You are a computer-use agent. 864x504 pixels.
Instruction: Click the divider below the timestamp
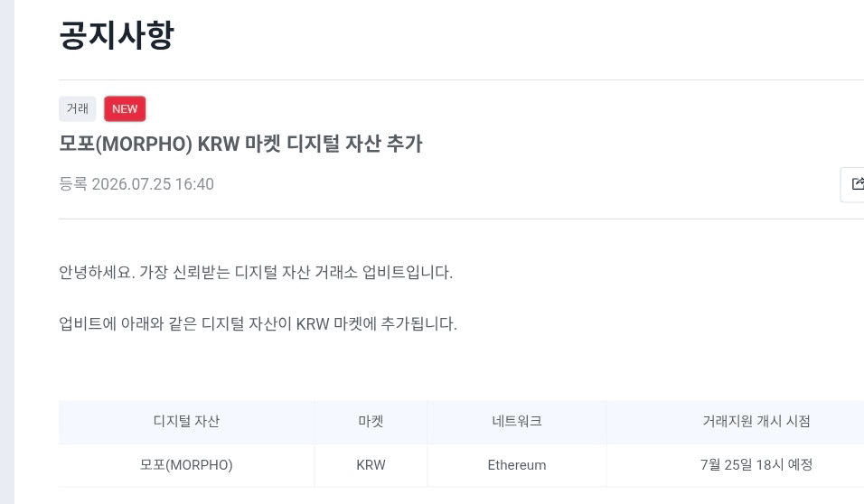(x=461, y=219)
